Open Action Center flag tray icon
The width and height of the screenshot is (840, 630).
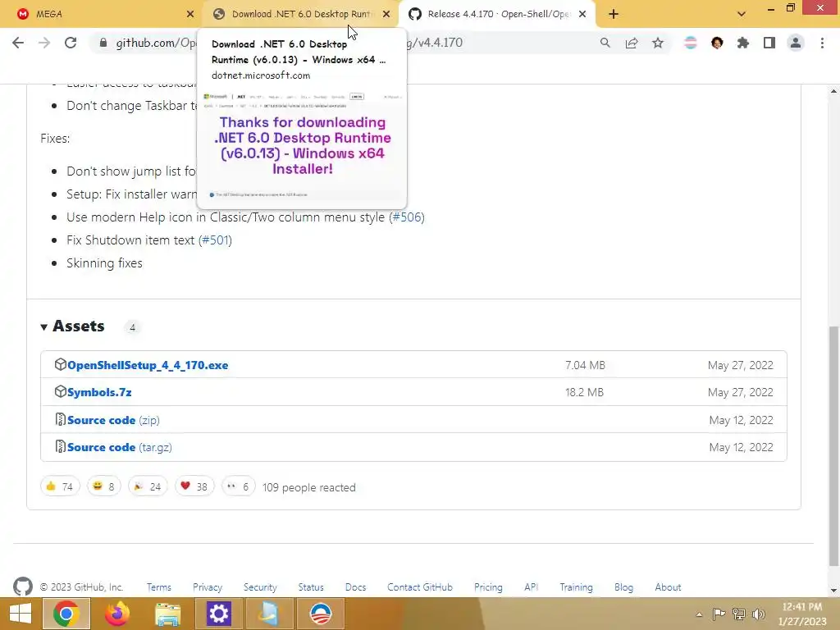pos(719,614)
